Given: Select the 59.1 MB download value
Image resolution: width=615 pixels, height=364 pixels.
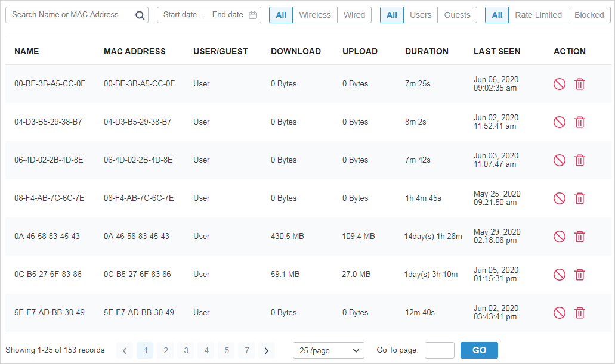Looking at the screenshot, I should 285,274.
